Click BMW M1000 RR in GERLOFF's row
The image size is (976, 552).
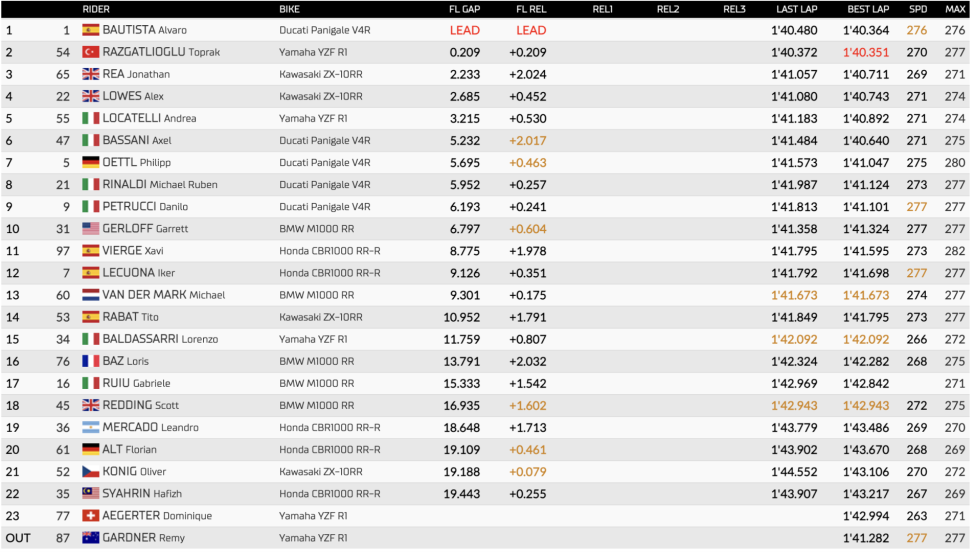(x=316, y=229)
